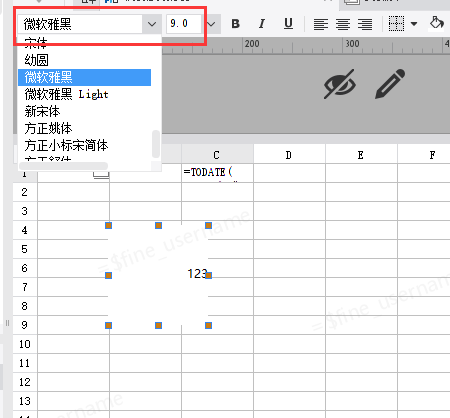The width and height of the screenshot is (450, 418).
Task: Click top-left resize handle of floating element
Action: tap(108, 226)
